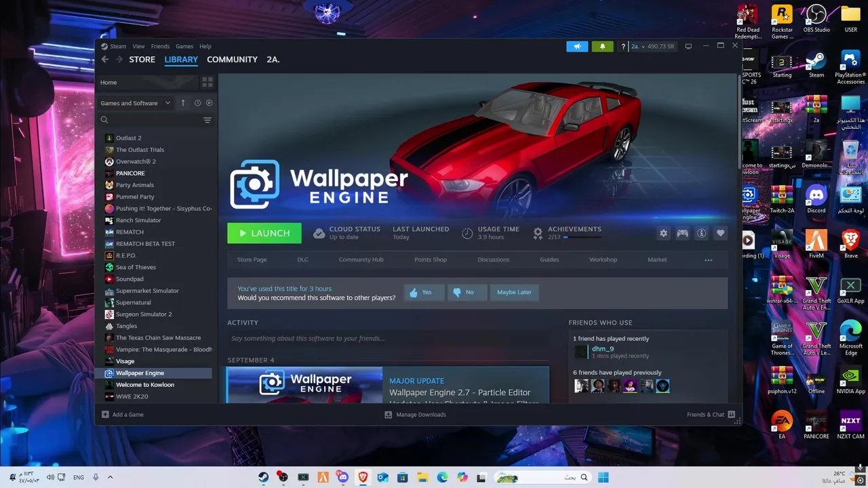Open the Steam menu

click(118, 46)
